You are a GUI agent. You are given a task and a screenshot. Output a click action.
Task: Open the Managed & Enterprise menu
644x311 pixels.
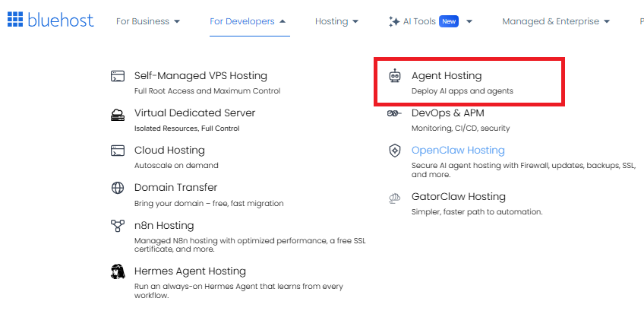[x=551, y=21]
